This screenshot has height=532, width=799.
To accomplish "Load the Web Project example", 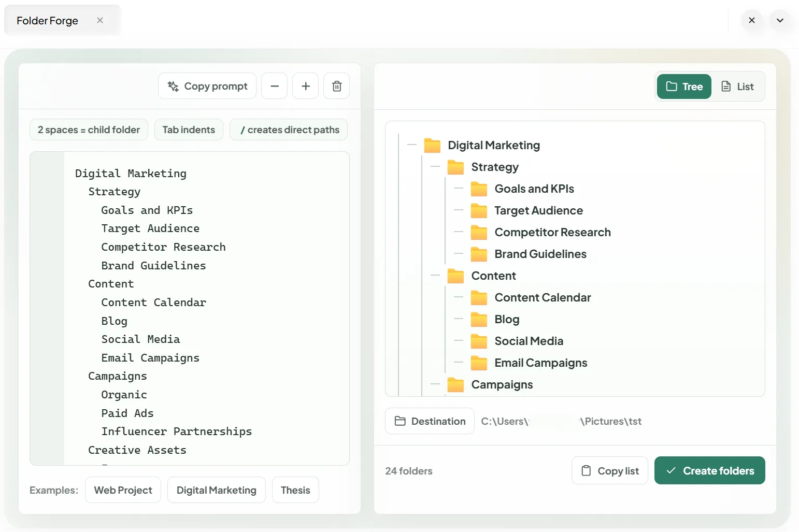I will click(x=123, y=490).
